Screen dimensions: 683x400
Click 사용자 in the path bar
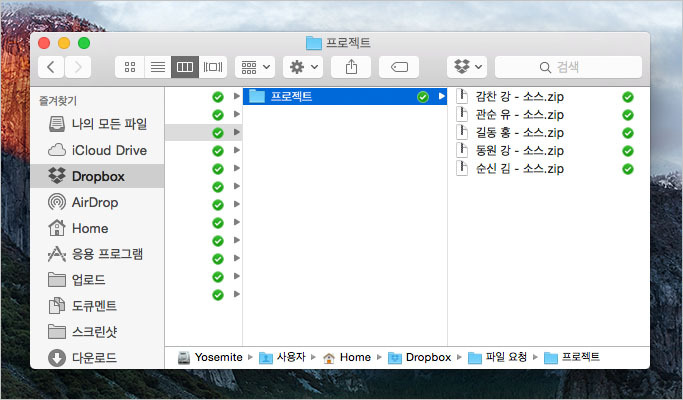[x=282, y=357]
